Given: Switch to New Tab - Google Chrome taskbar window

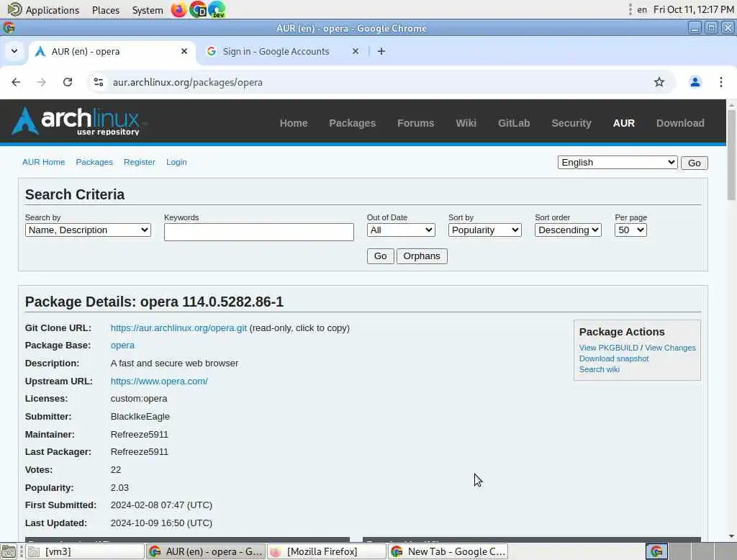Looking at the screenshot, I should tap(448, 551).
